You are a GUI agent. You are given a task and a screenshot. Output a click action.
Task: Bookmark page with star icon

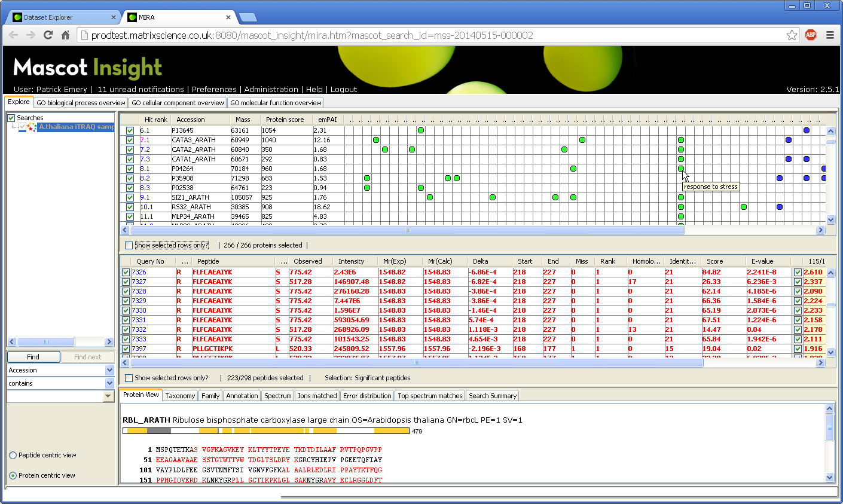(792, 35)
